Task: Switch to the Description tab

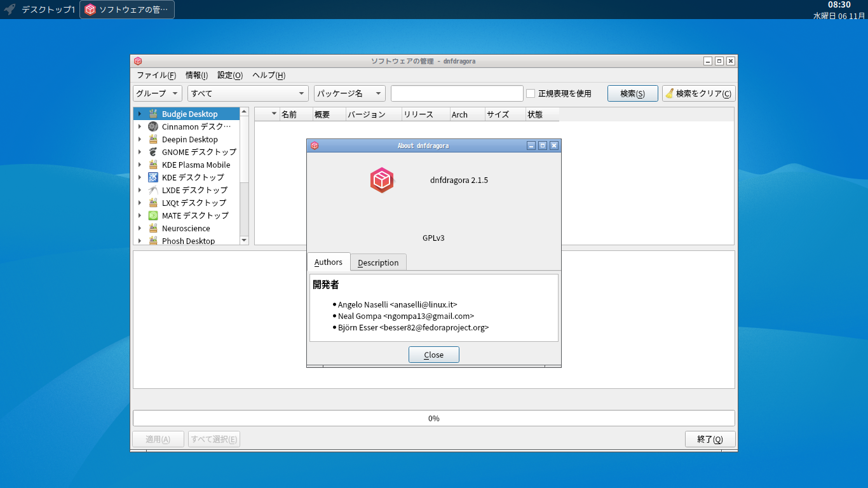Action: [x=378, y=262]
